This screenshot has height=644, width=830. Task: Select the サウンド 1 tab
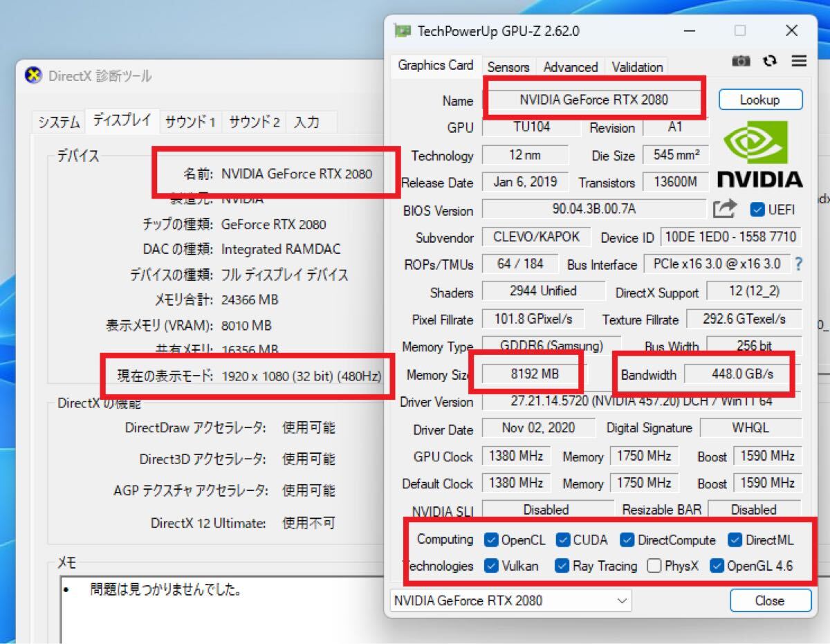(x=191, y=122)
